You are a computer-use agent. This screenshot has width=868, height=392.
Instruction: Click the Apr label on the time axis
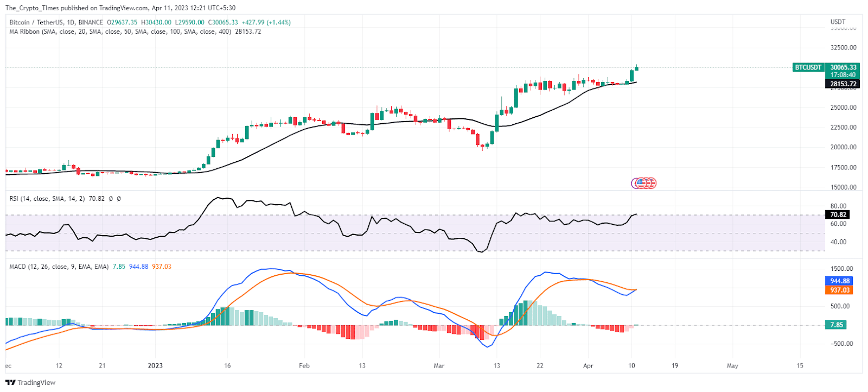point(588,365)
